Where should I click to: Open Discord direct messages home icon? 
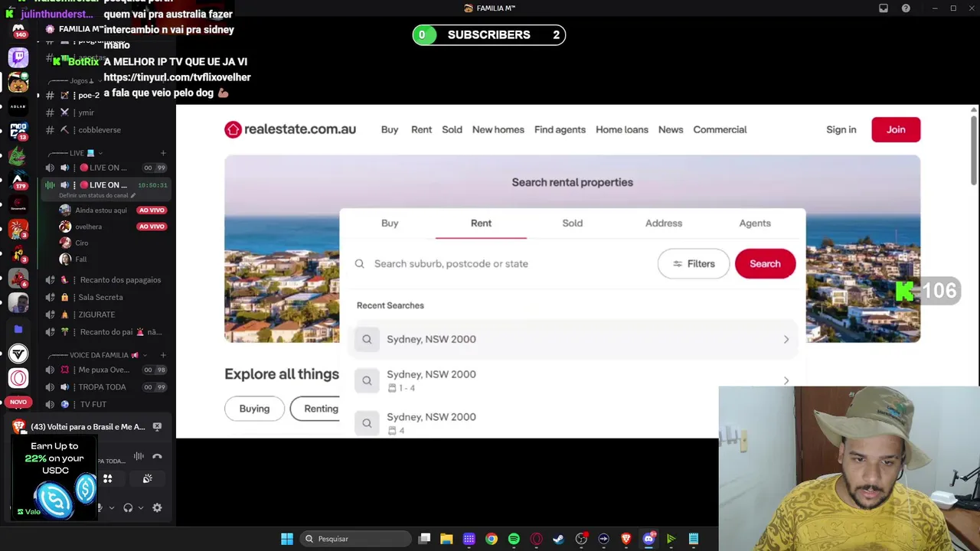(x=18, y=31)
